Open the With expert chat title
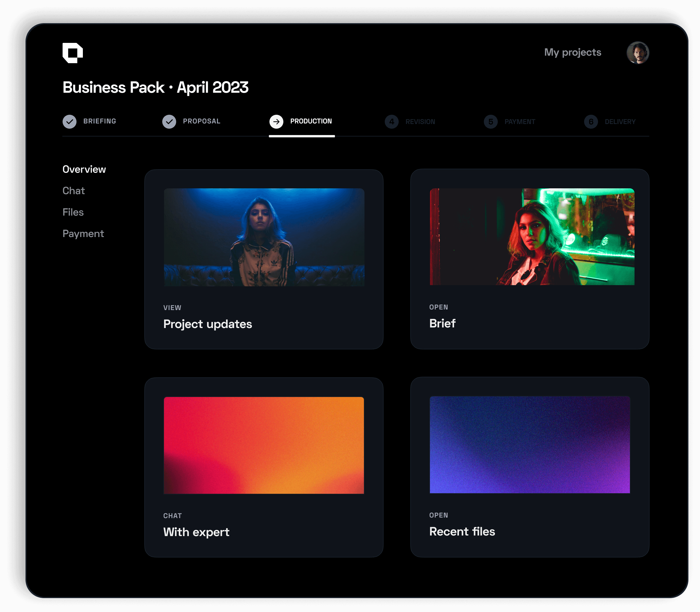 196,532
